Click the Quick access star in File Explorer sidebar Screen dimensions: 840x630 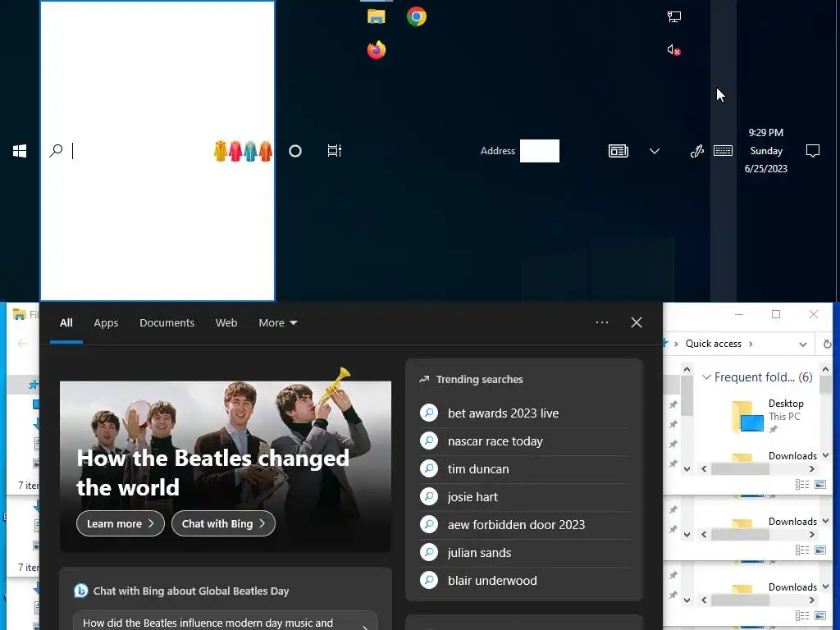pyautogui.click(x=34, y=384)
